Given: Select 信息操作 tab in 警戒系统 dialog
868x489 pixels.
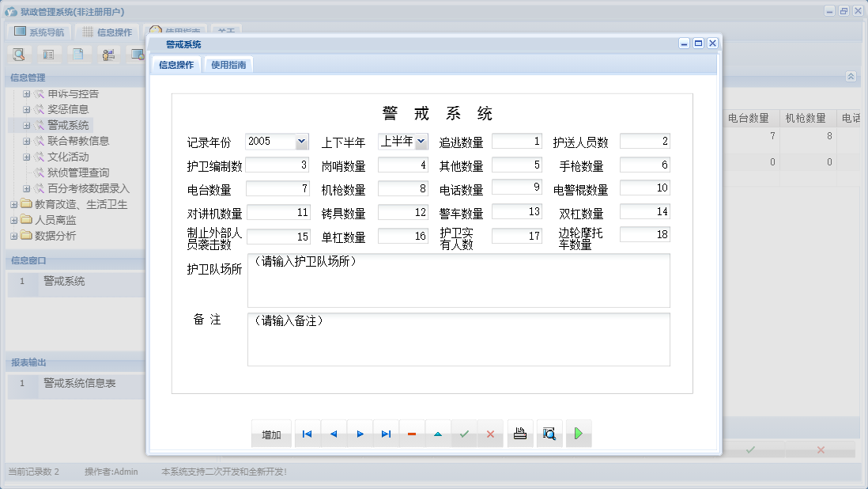Looking at the screenshot, I should point(176,65).
